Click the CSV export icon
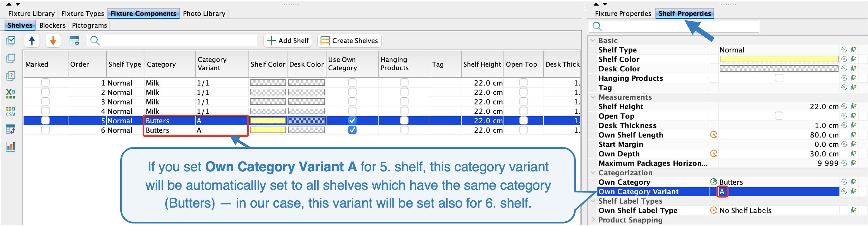 pos(10,111)
